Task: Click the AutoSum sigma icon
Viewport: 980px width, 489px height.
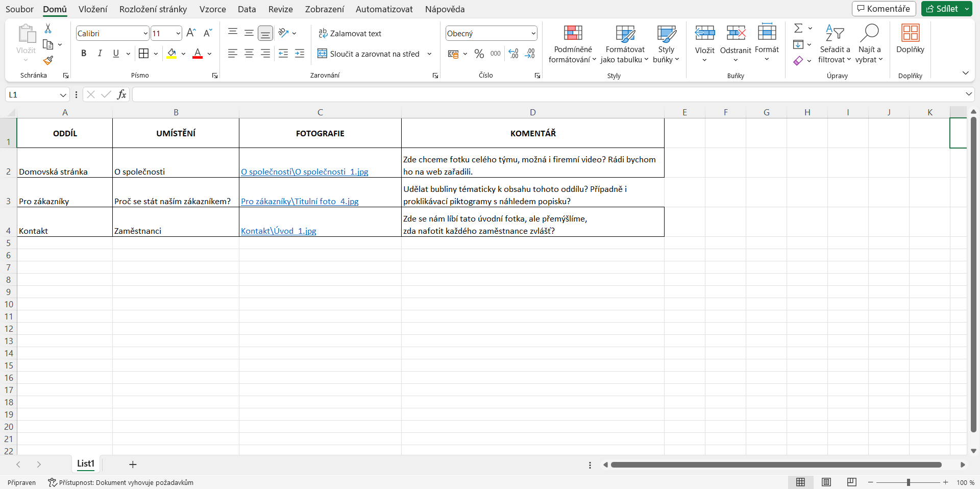Action: pyautogui.click(x=798, y=29)
